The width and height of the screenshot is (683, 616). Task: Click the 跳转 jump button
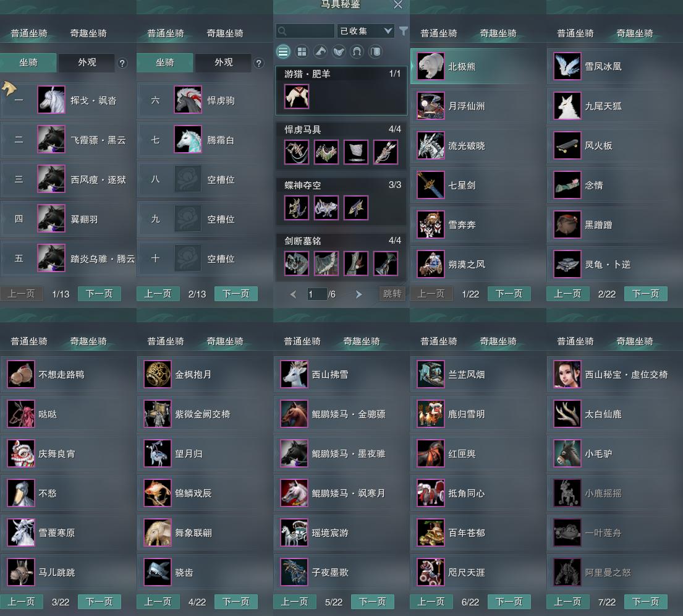point(392,294)
